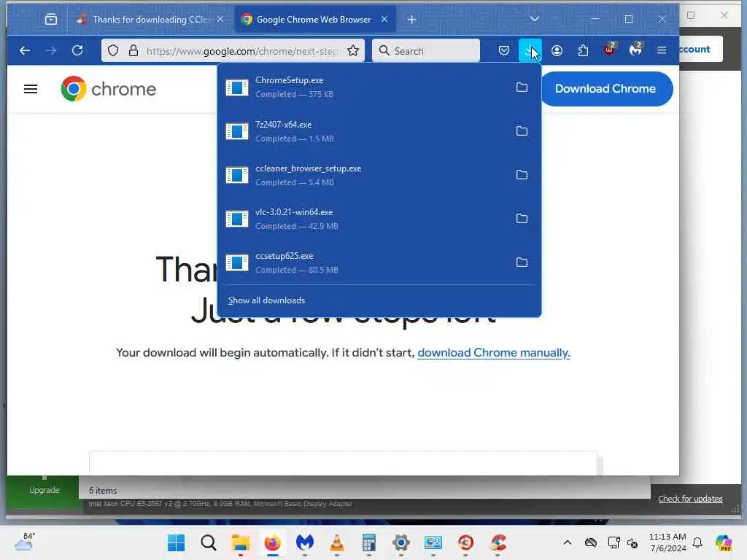The image size is (747, 560).
Task: Open the CCleaner icon in taskbar
Action: [x=498, y=542]
